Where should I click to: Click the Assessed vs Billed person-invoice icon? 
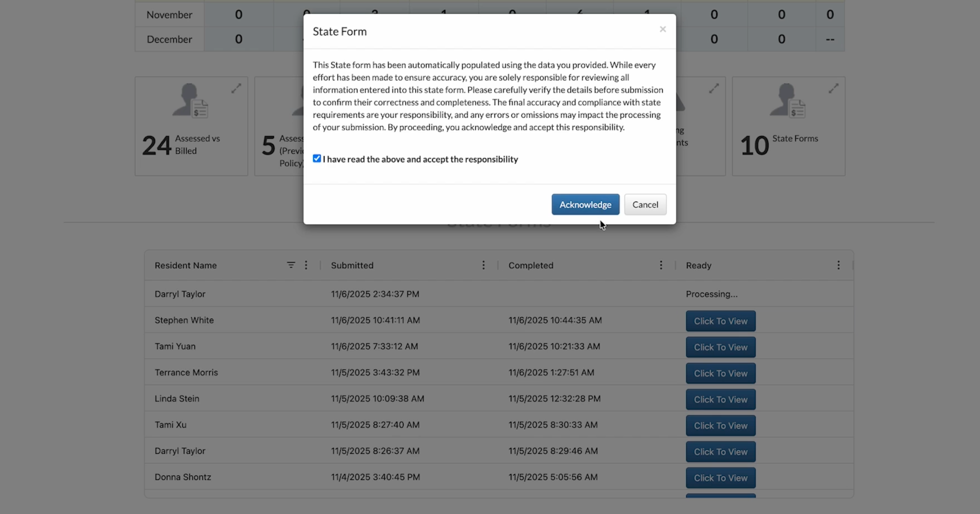[190, 101]
